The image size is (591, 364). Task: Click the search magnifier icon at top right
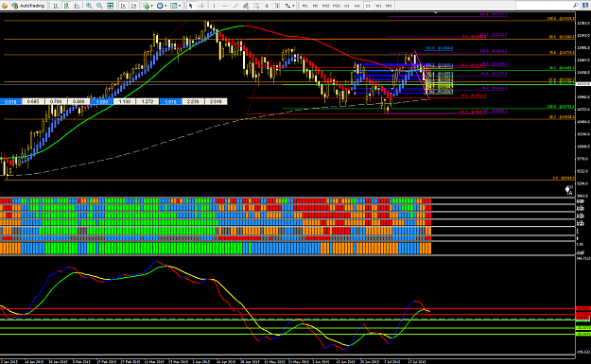coord(576,6)
